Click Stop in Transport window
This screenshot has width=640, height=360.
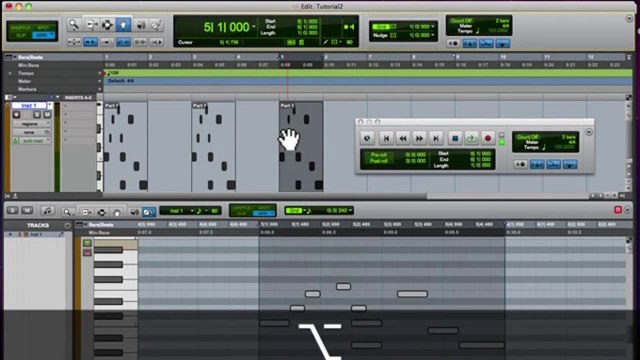tap(455, 138)
